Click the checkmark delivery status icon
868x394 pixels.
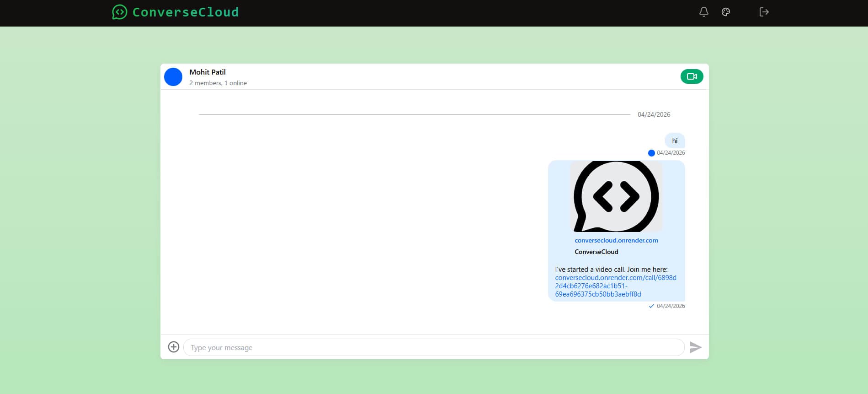click(x=651, y=306)
